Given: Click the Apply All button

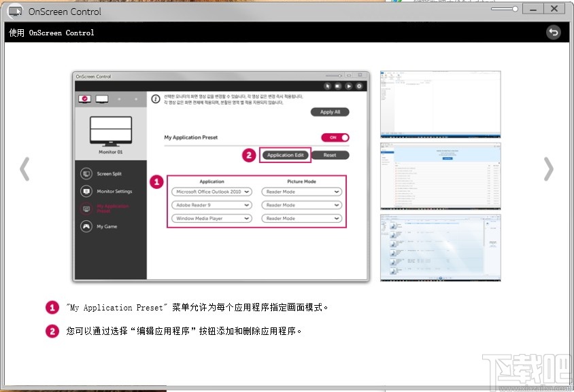Looking at the screenshot, I should tap(330, 111).
